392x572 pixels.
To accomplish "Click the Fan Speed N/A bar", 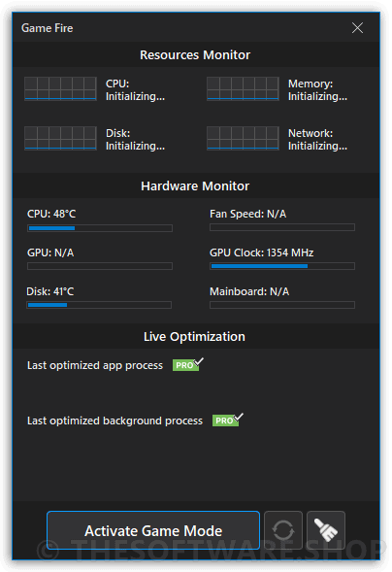I will pos(282,227).
